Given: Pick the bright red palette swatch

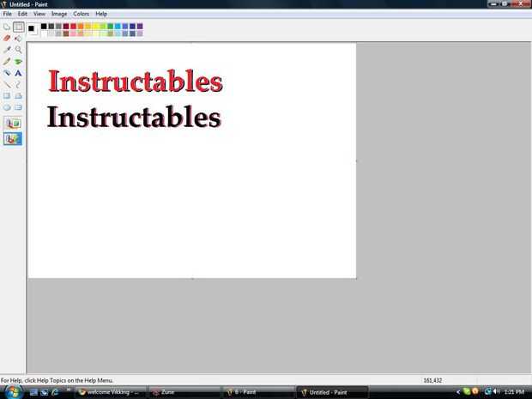Looking at the screenshot, I should [x=73, y=26].
